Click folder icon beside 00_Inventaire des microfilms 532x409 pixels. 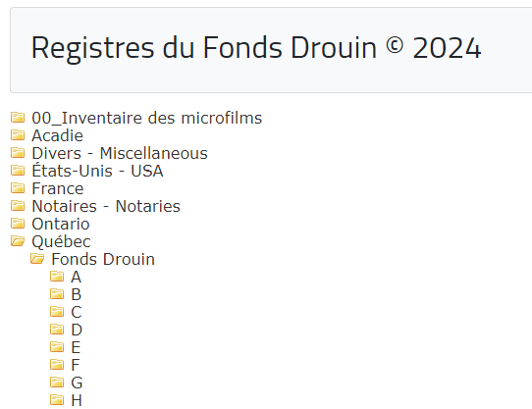click(x=18, y=118)
